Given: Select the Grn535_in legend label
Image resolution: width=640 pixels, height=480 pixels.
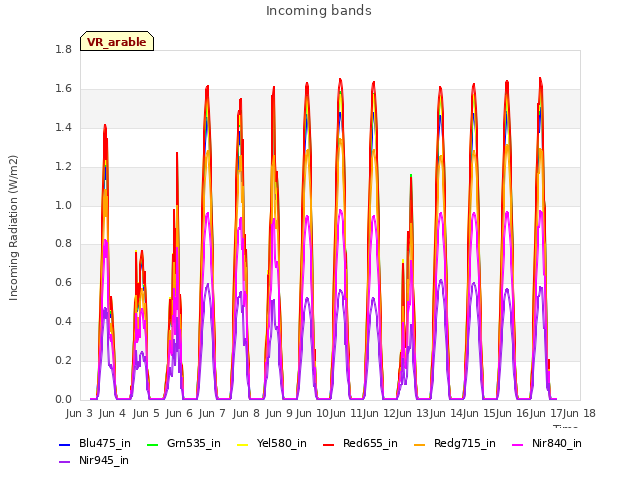Looking at the screenshot, I should click(194, 443).
